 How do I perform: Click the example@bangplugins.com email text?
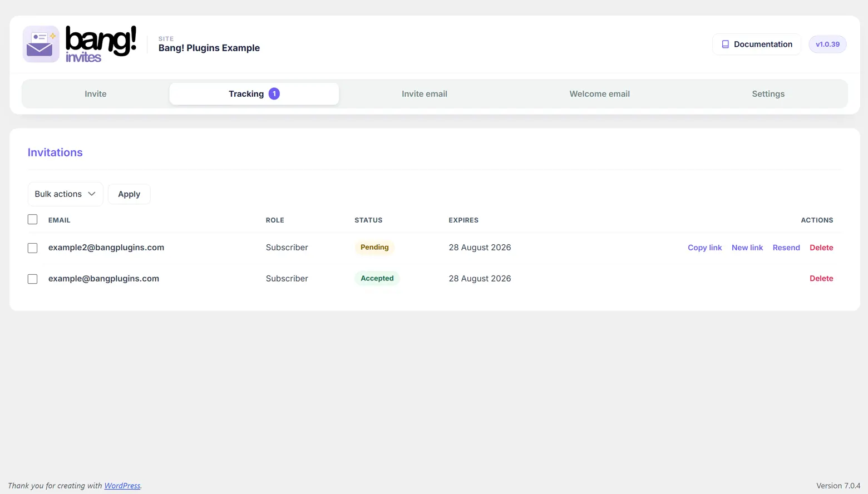(x=103, y=279)
